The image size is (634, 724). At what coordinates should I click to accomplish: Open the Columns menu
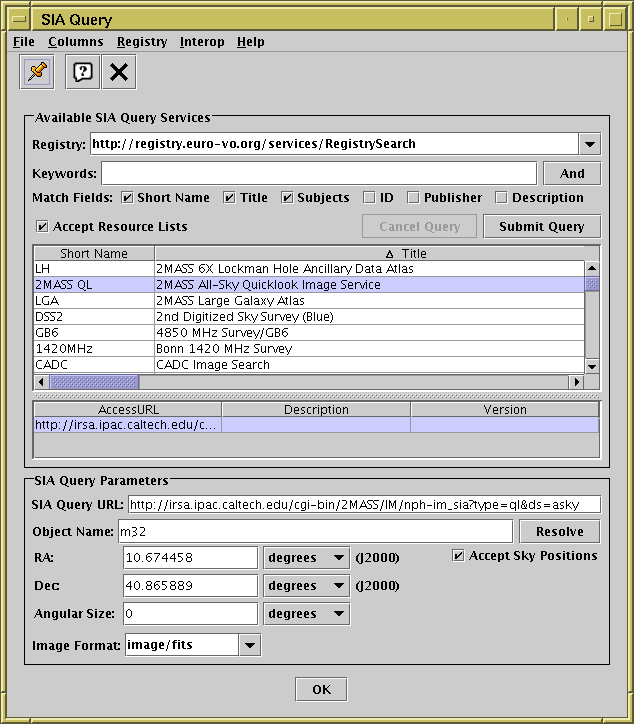pos(76,42)
